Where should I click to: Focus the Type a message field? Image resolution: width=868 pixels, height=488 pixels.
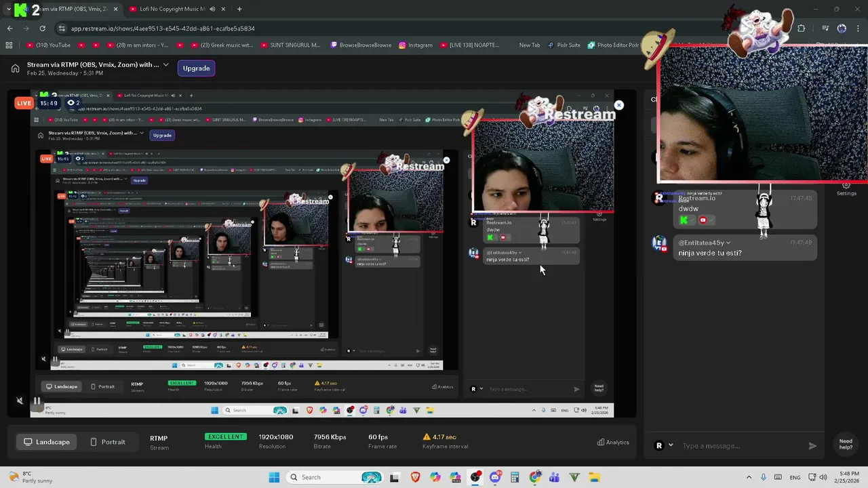click(743, 446)
